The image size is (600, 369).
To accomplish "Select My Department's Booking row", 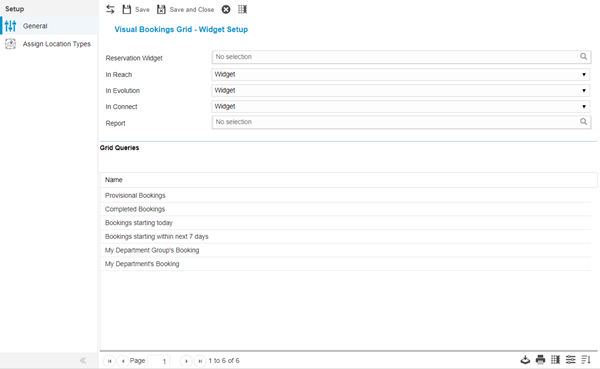I will coord(346,264).
